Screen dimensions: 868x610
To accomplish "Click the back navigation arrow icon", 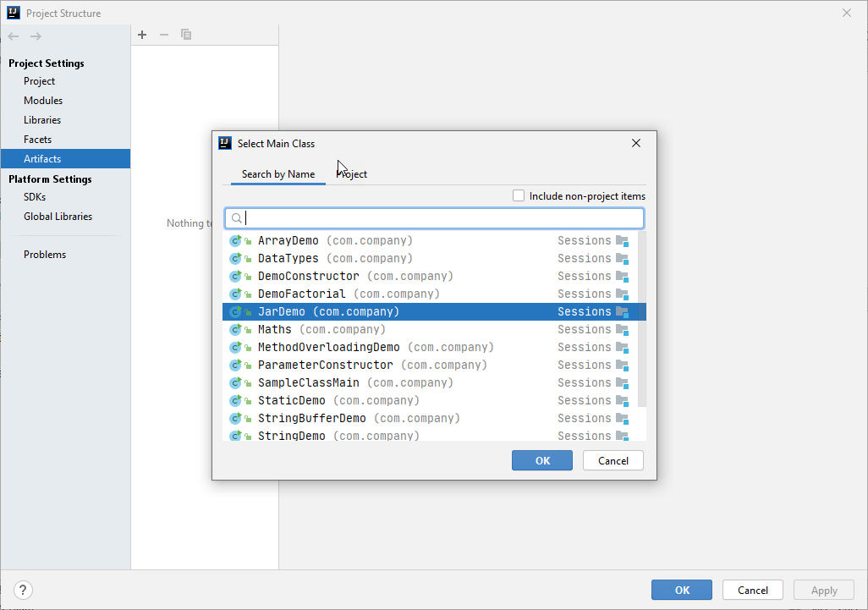I will (x=13, y=36).
